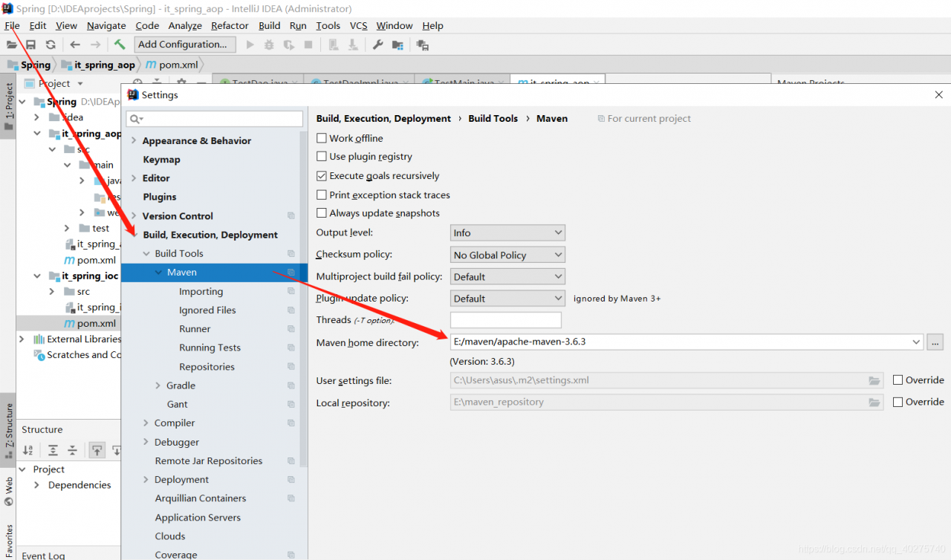Open the Refactor menu
This screenshot has height=560, width=951.
coord(230,25)
